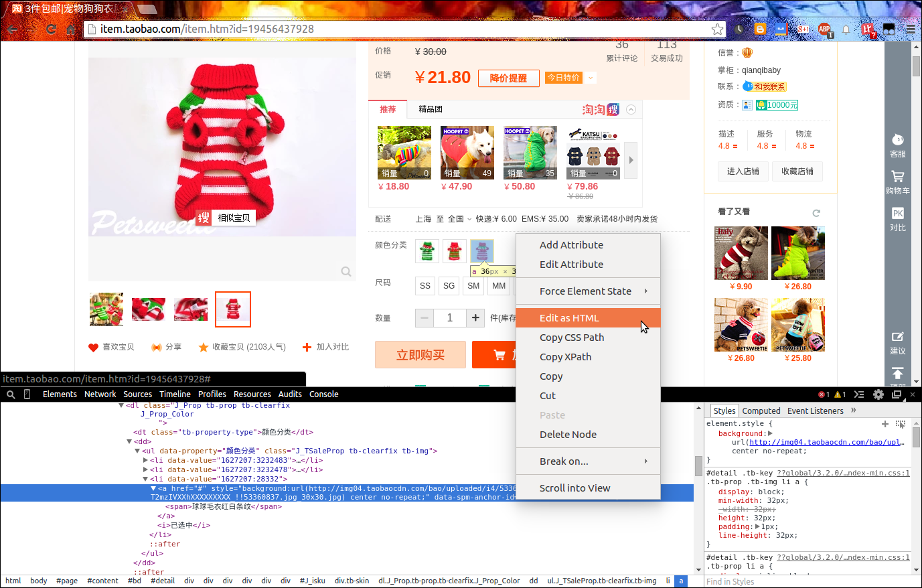The width and height of the screenshot is (922, 588).
Task: Choose Add Attribute from context menu
Action: click(588, 245)
